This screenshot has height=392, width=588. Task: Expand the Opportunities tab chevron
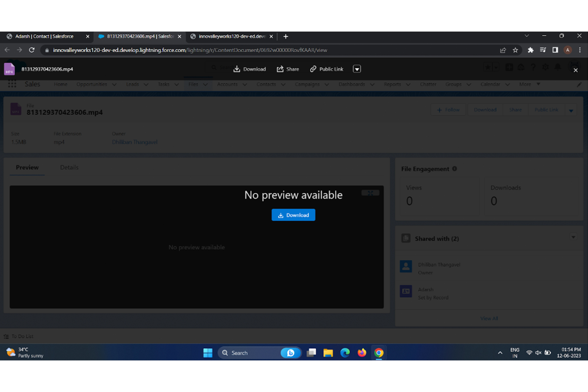(x=114, y=85)
